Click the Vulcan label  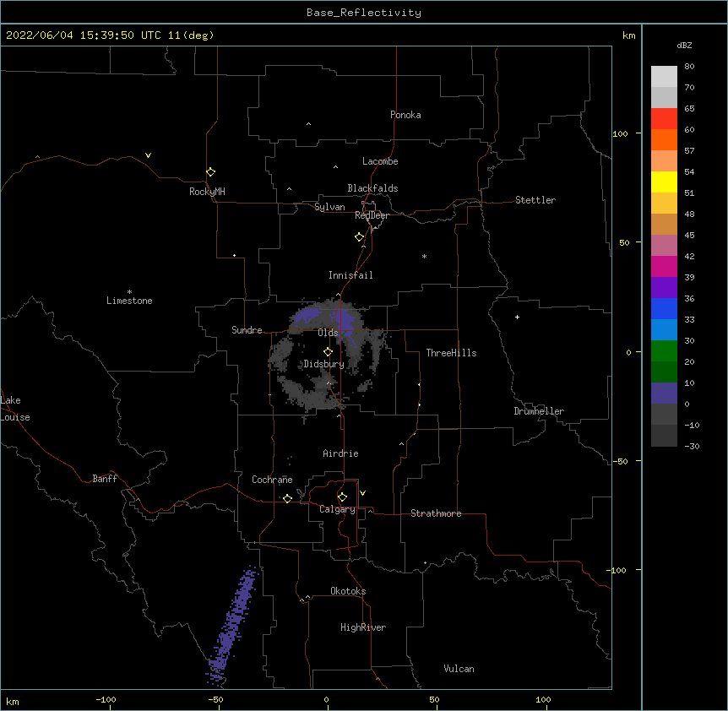[x=459, y=669]
